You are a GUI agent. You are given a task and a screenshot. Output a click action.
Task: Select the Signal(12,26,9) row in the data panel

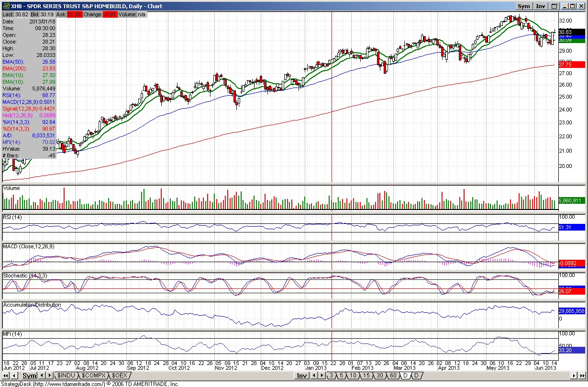(x=29, y=109)
